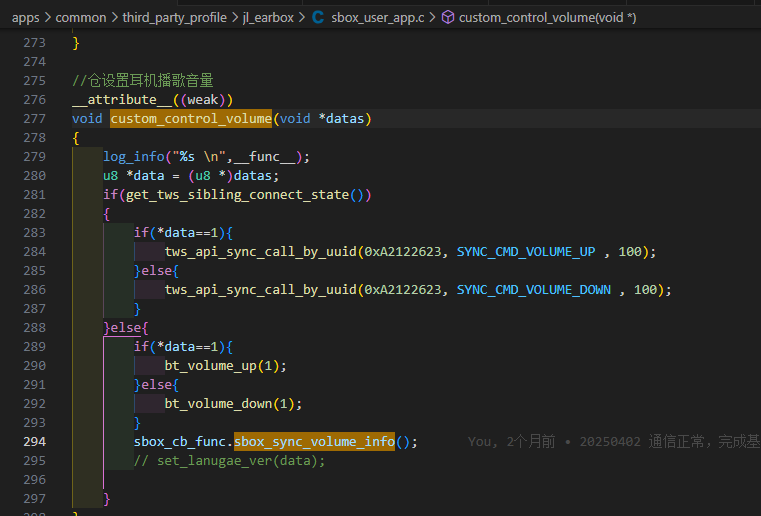Click the underlined '}else{' on line 288
761x516 pixels.
tap(126, 328)
